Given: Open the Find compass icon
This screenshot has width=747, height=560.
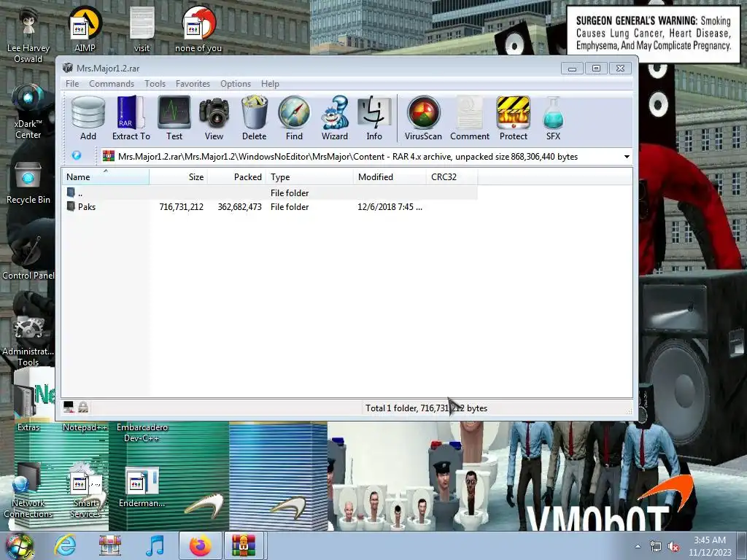Looking at the screenshot, I should click(x=294, y=118).
